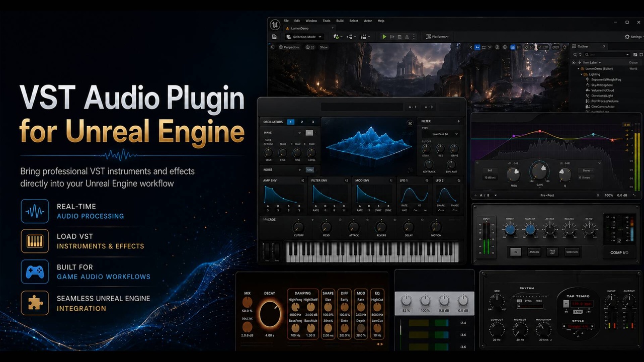The image size is (644, 362).
Task: Open the play options three-dot menu
Action: 415,37
